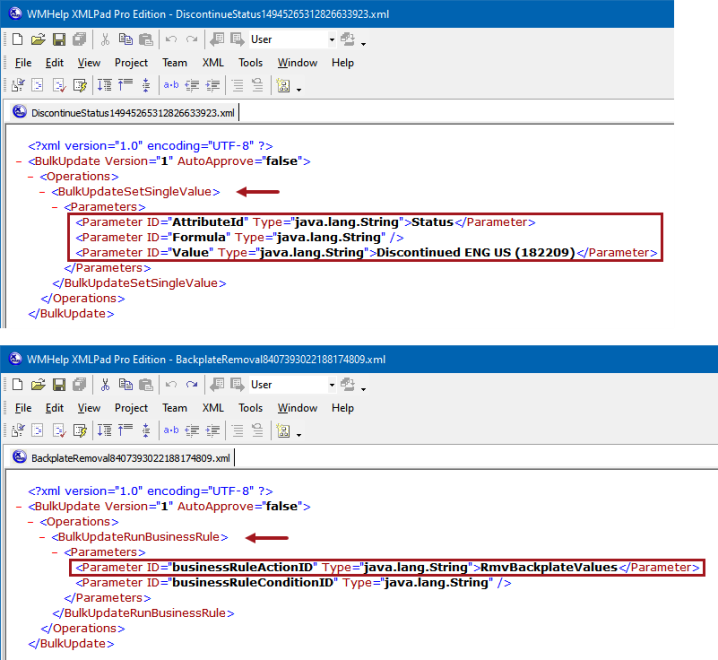Click 'Discontinued ENG US (182209)' value text
This screenshot has height=660, width=718.
tap(475, 253)
